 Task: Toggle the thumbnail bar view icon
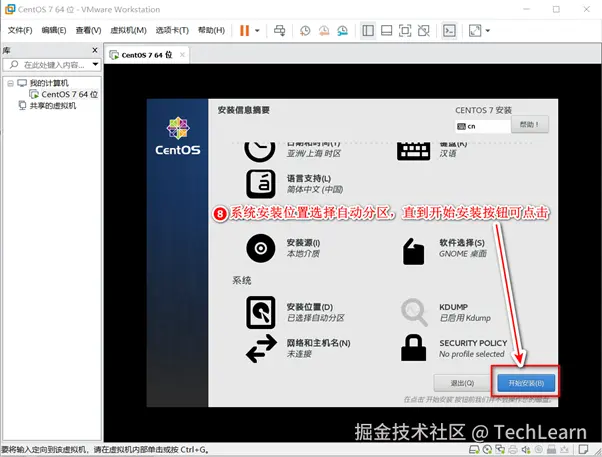386,30
